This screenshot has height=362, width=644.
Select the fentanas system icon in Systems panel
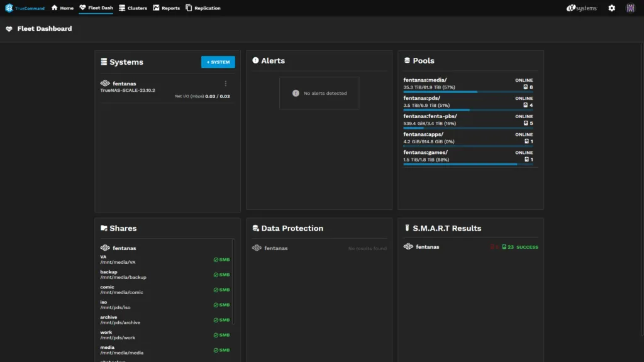tap(104, 82)
